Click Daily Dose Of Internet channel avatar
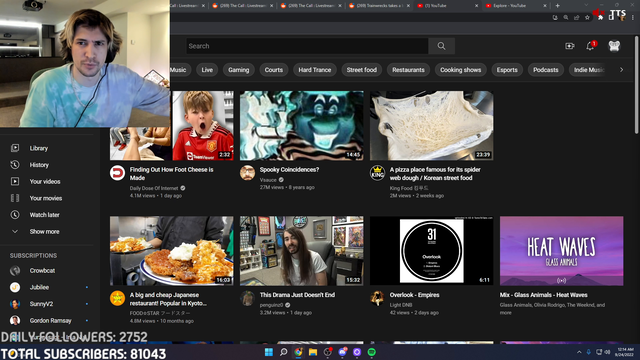This screenshot has height=360, width=640. pos(118,173)
